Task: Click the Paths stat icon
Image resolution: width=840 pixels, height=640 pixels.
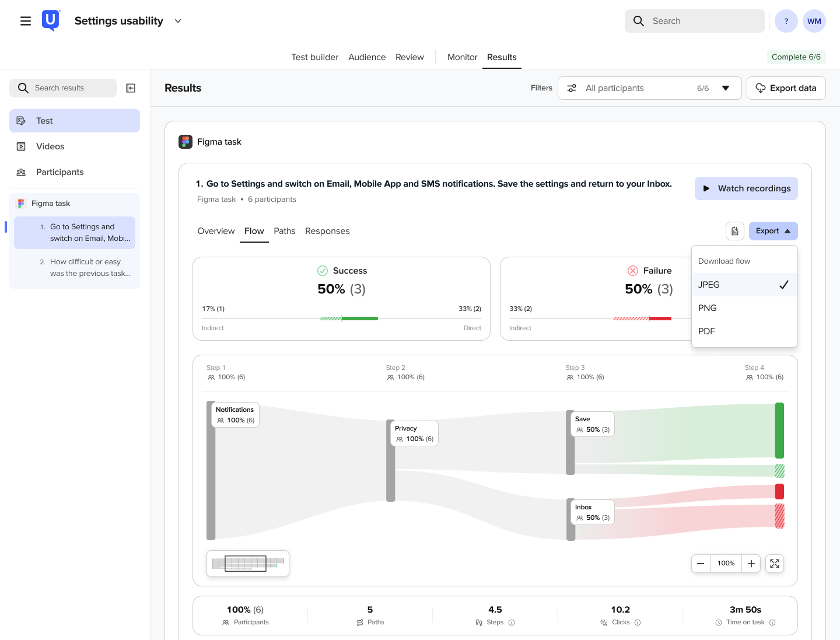Action: [360, 622]
